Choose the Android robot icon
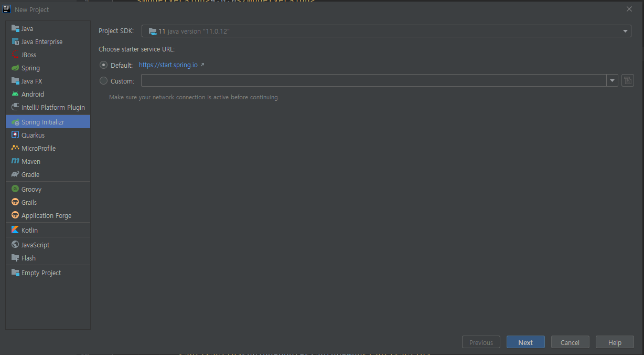644x355 pixels. click(x=15, y=94)
